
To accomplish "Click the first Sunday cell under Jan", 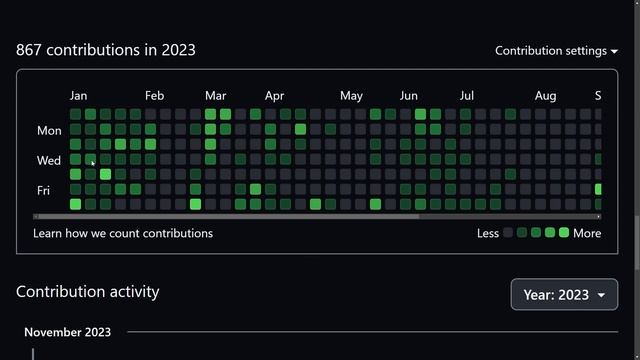I will pos(75,114).
